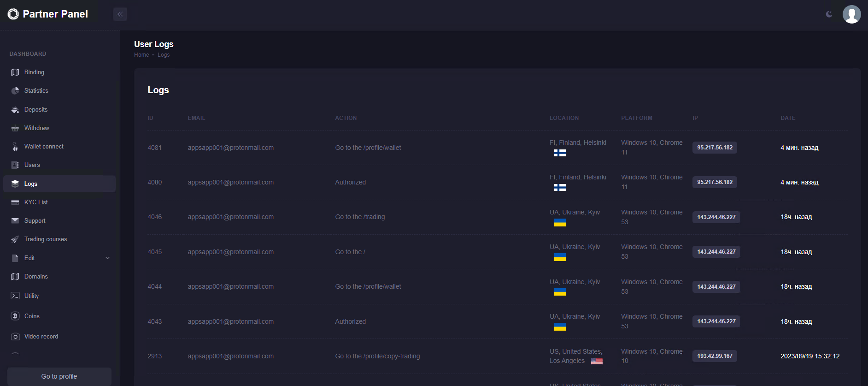Open the Domains menu item
Image resolution: width=868 pixels, height=386 pixels.
[36, 277]
